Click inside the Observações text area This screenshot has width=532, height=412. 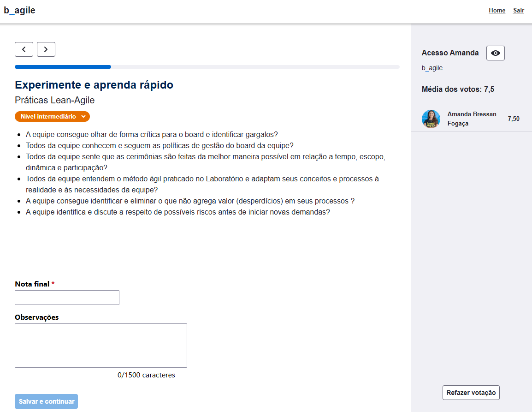[101, 346]
